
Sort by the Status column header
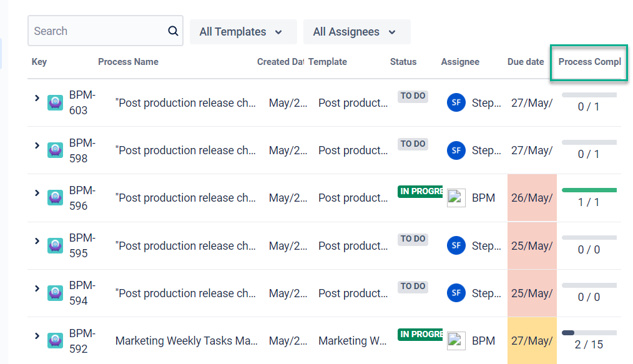[403, 62]
